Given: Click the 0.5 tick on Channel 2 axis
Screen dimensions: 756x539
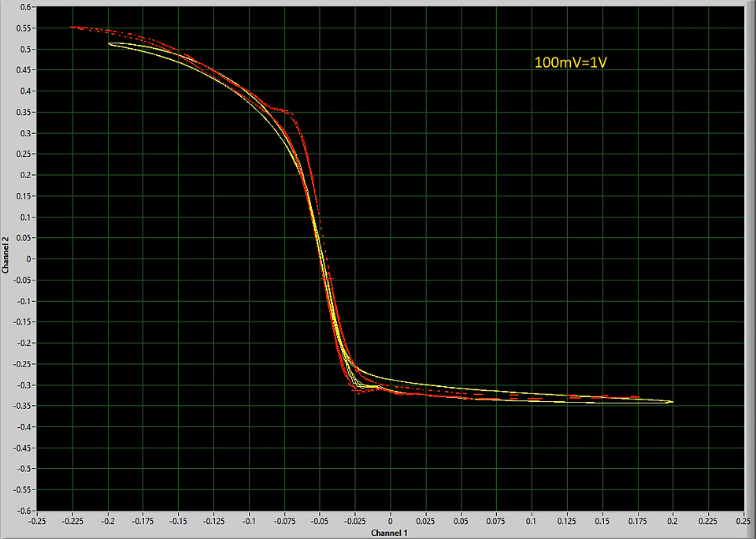Looking at the screenshot, I should click(x=24, y=49).
